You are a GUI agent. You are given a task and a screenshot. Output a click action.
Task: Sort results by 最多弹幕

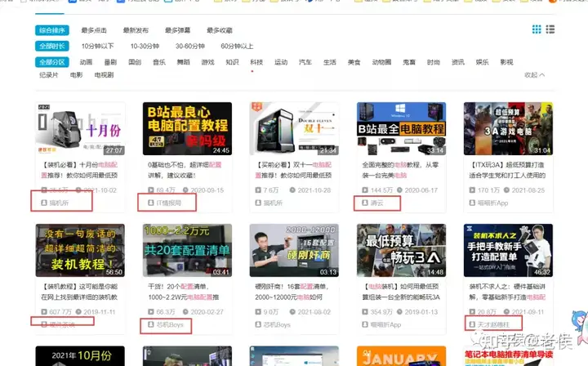coord(177,30)
